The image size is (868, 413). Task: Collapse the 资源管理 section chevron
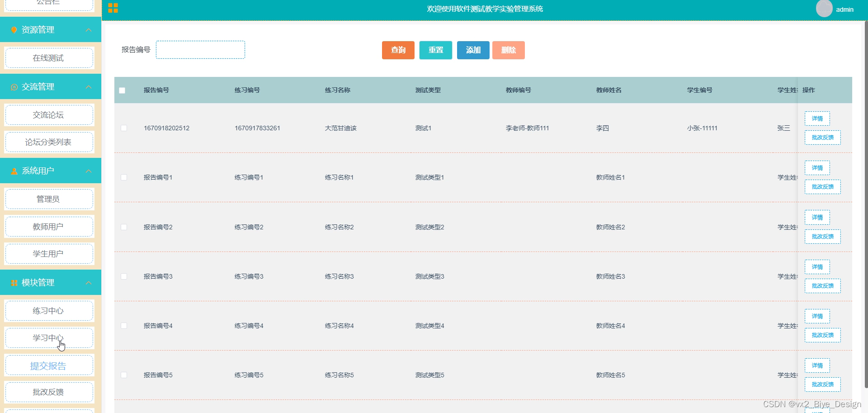tap(89, 30)
